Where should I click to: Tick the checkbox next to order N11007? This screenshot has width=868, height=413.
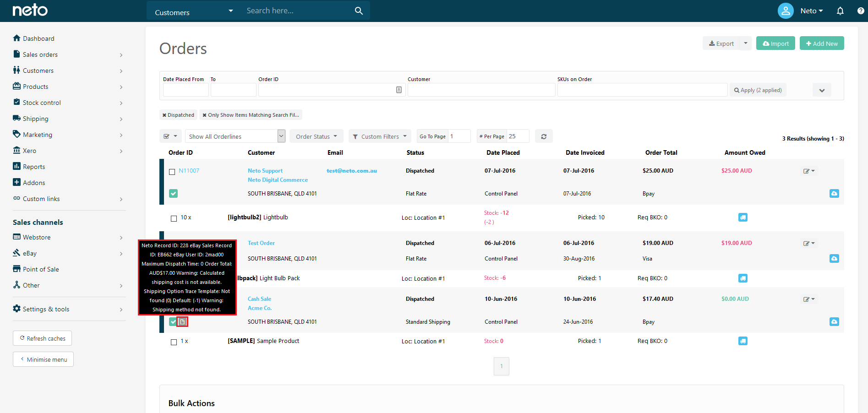click(x=172, y=172)
